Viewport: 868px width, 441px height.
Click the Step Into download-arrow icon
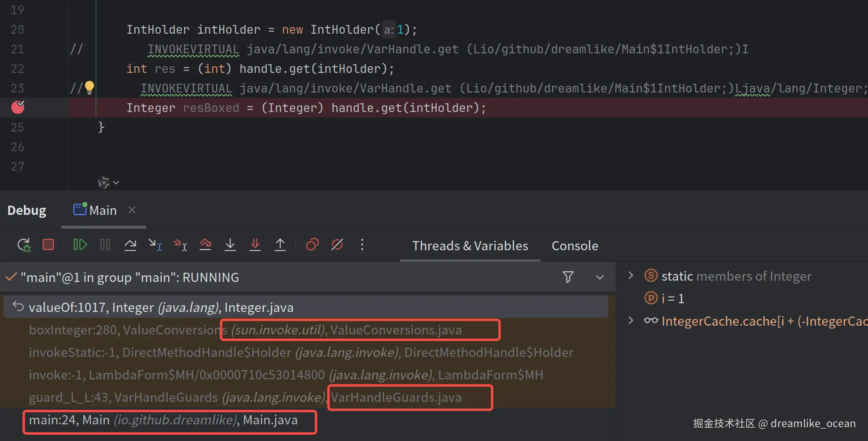[230, 244]
